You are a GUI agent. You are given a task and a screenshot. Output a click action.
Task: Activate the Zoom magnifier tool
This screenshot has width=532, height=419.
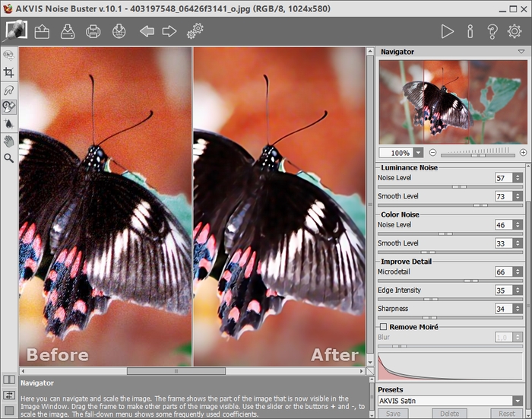click(9, 158)
